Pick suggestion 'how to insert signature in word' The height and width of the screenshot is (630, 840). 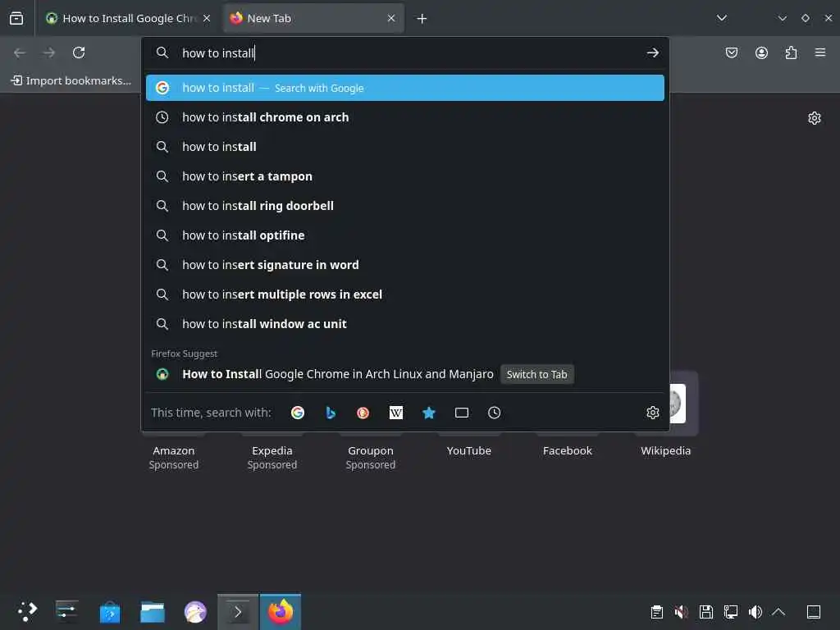coord(405,265)
